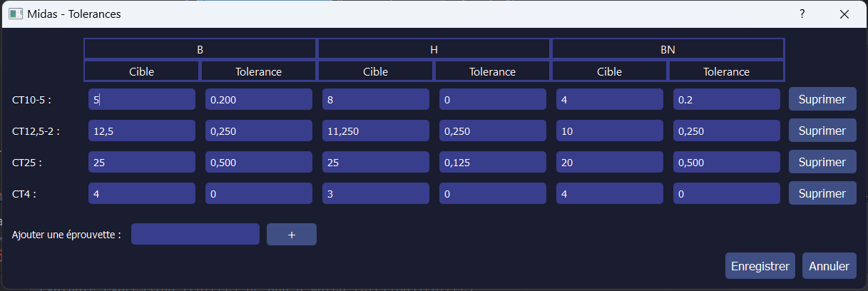Click BN Tolerance field in CT4 row

(x=726, y=193)
